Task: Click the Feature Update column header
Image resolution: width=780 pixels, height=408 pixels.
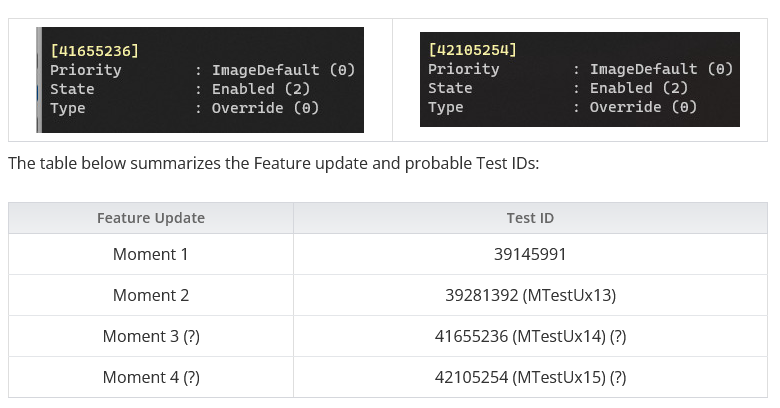Action: click(151, 218)
